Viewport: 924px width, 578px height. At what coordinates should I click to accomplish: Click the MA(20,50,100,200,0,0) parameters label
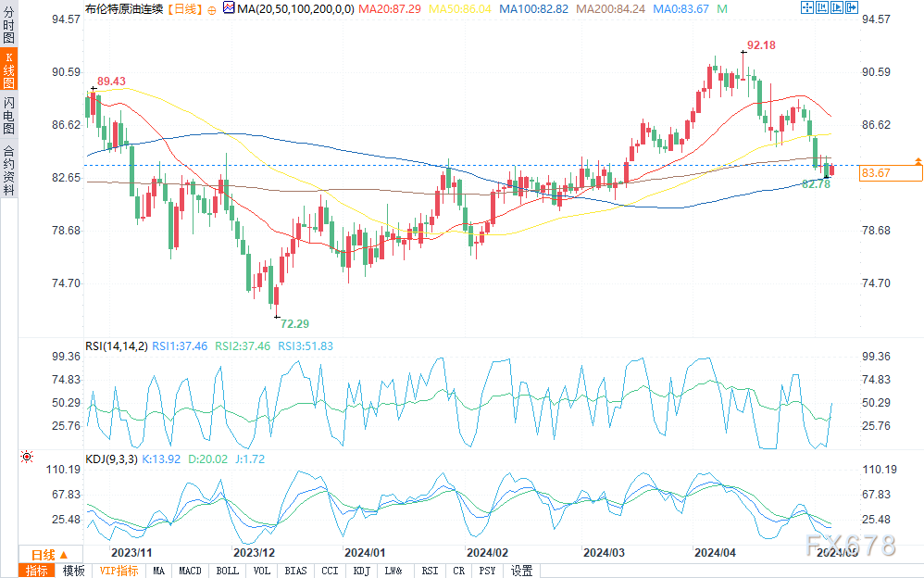pyautogui.click(x=296, y=9)
